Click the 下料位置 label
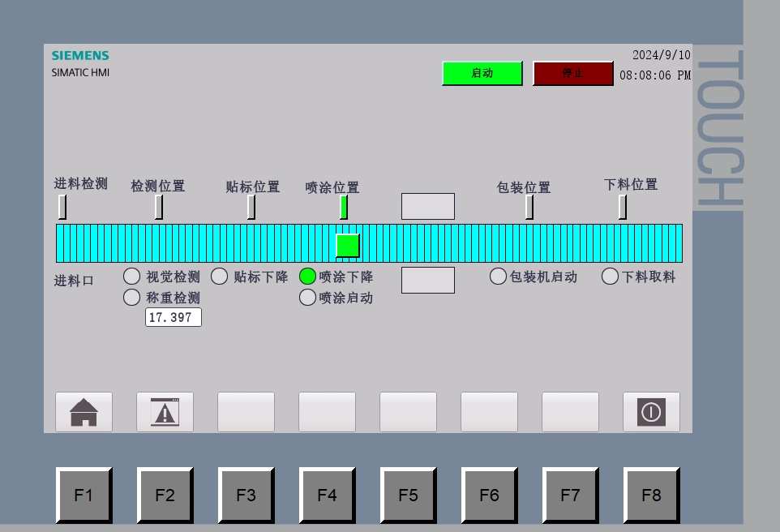The width and height of the screenshot is (780, 532). [631, 185]
